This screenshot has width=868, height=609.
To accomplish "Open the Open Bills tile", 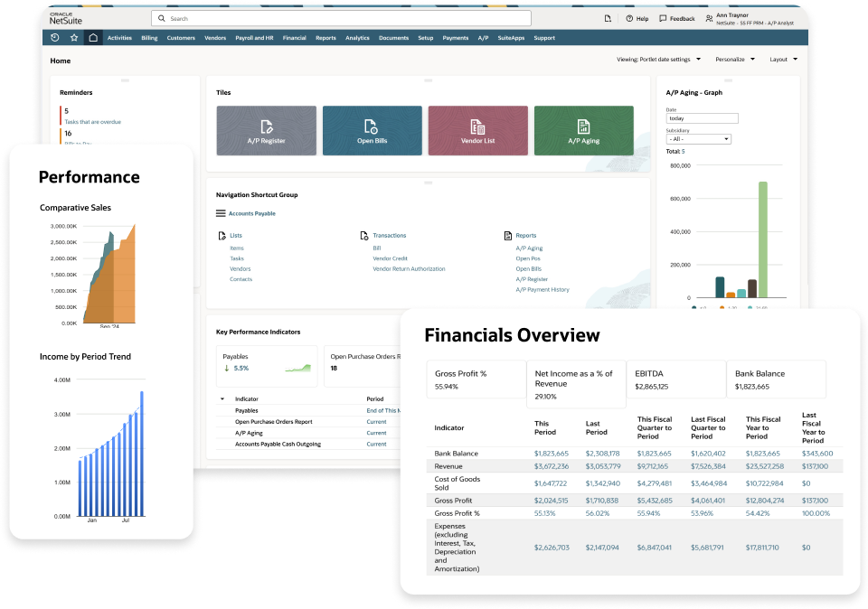I will [x=372, y=131].
